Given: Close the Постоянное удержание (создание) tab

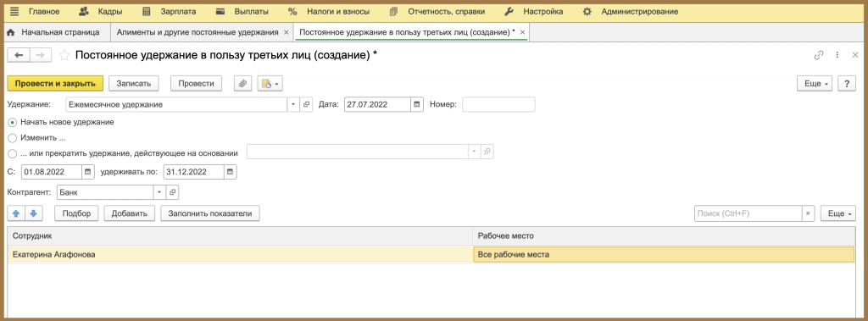Looking at the screenshot, I should 521,33.
